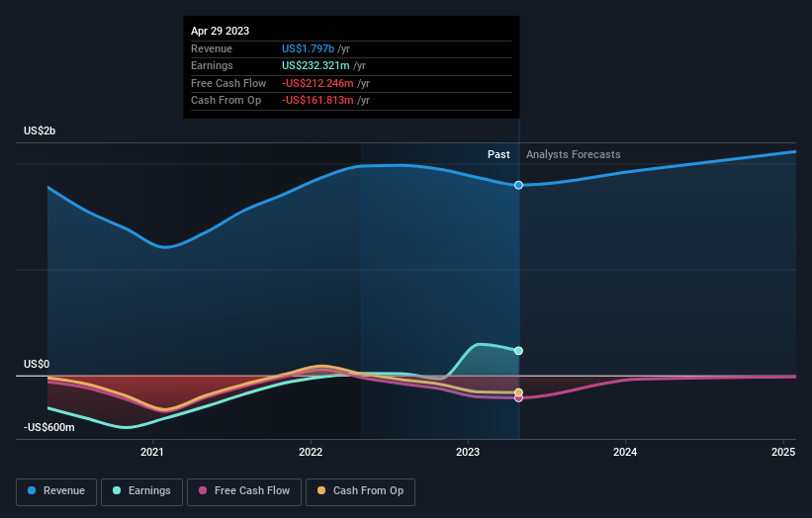Click the US$1.797b revenue value
Viewport: 812px width, 518px height.
(308, 48)
